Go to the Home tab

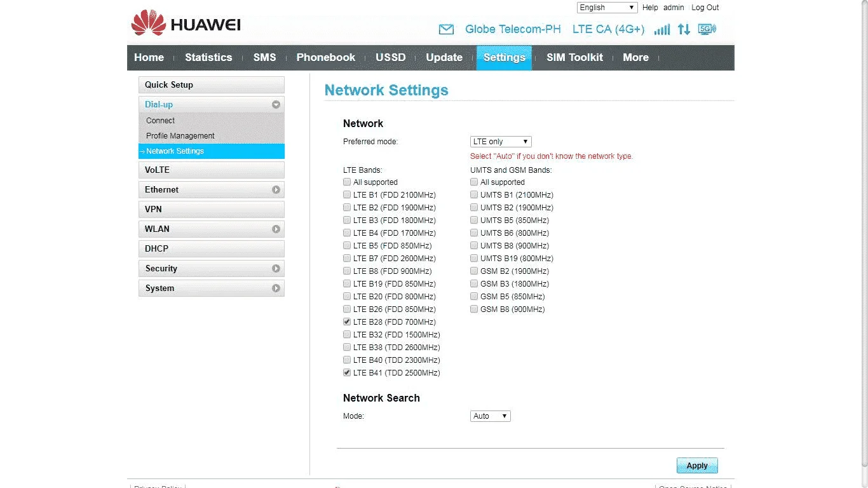pos(149,57)
